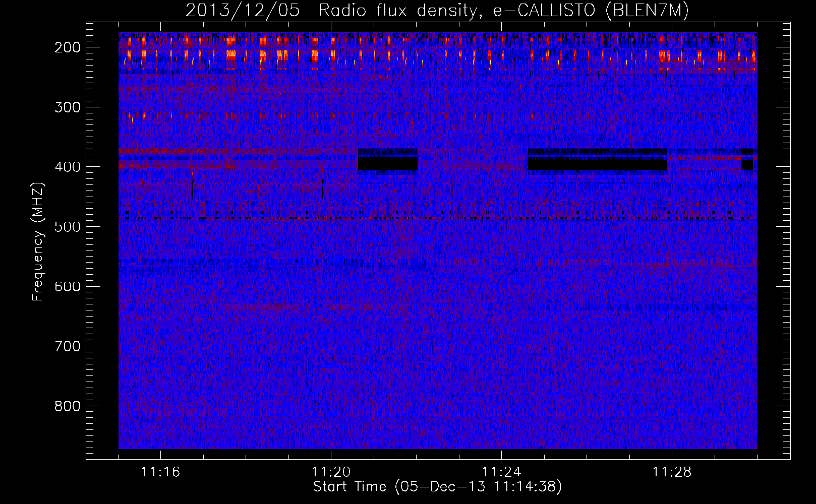Click the 400 frequency tick label
Screen dimensions: 816x504
68,167
